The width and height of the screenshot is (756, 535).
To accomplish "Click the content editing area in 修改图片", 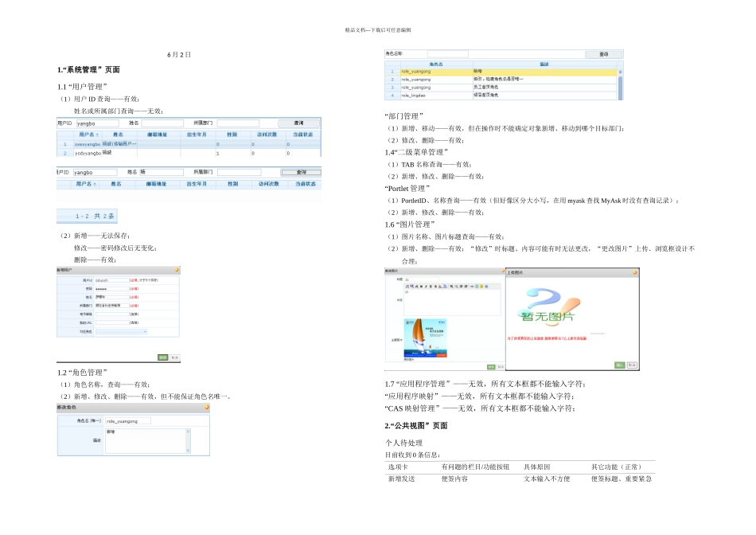I will [x=452, y=302].
